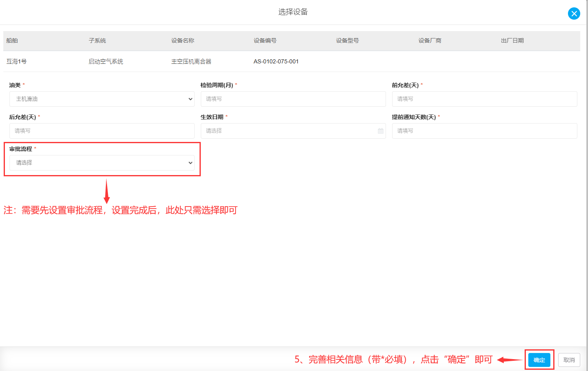Viewport: 588px width, 371px height.
Task: Click the 设备名称 column header
Action: (x=183, y=40)
